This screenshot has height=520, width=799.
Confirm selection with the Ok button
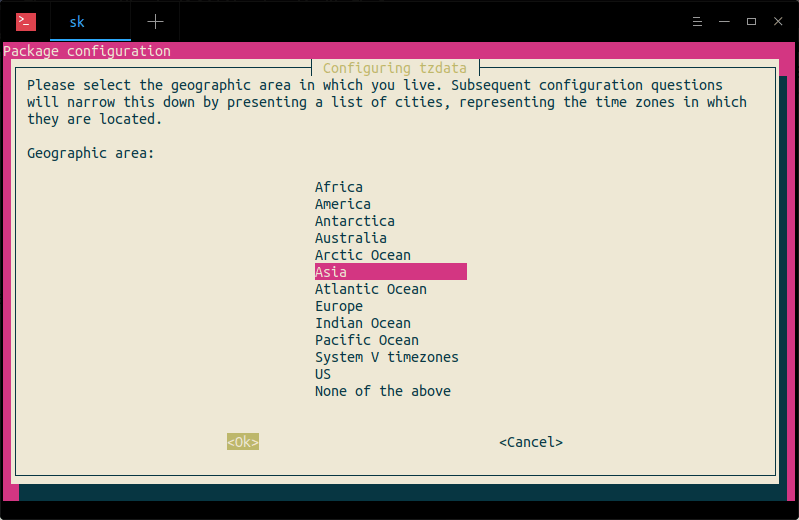click(243, 442)
